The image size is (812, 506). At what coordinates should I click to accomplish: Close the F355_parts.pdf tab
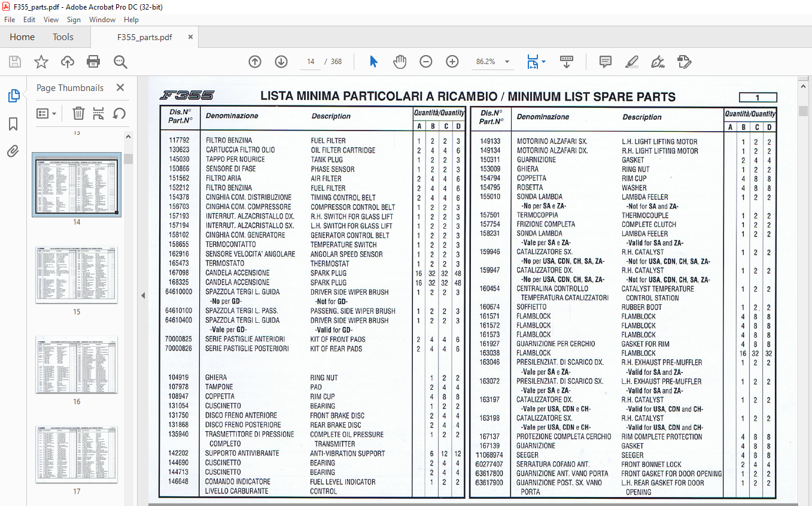pos(191,37)
